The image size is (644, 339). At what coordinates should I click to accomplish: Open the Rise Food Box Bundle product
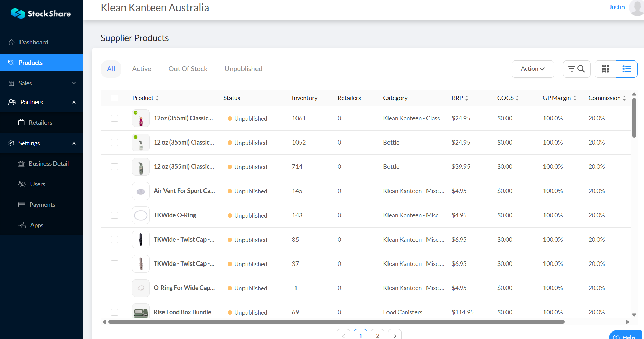[182, 312]
